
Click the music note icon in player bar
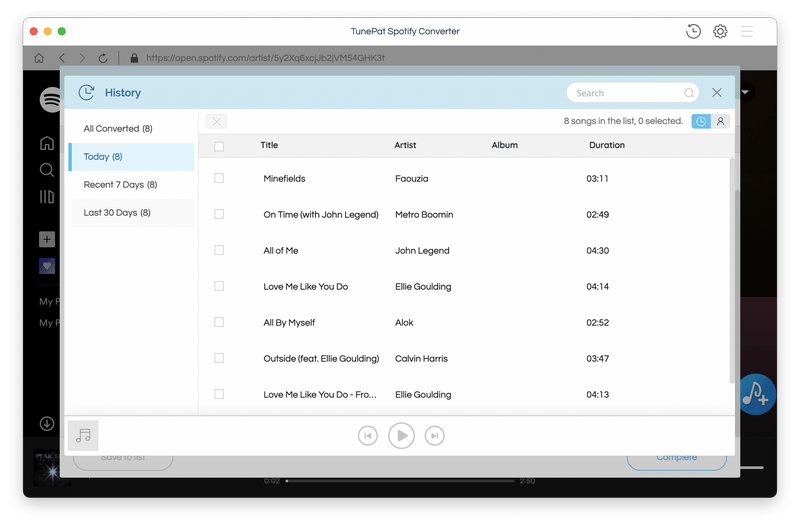pyautogui.click(x=83, y=436)
